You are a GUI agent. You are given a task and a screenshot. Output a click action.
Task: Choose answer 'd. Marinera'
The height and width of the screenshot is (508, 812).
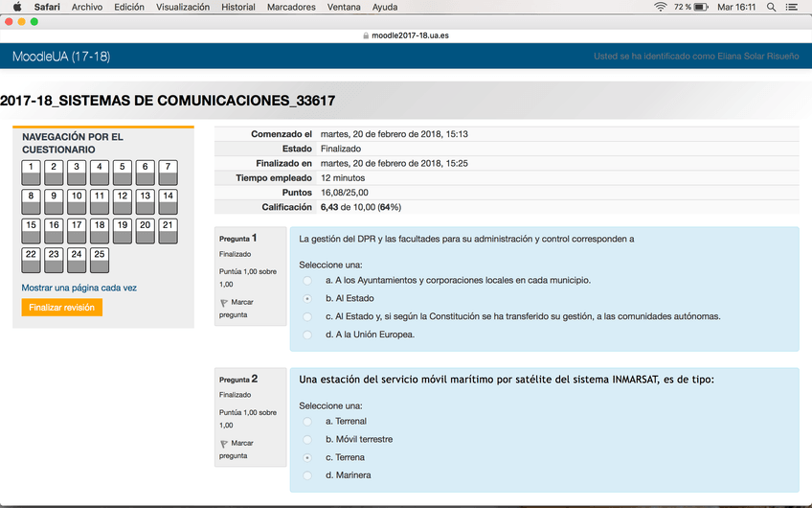(307, 475)
